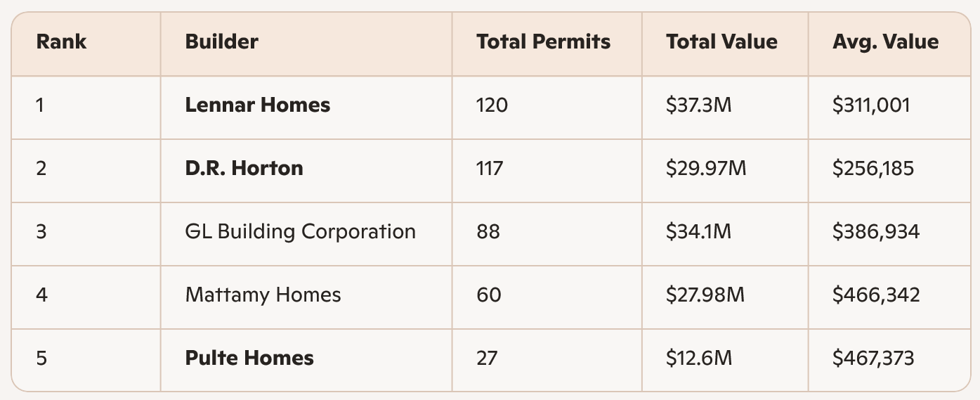The height and width of the screenshot is (400, 980).
Task: Click the Avg. Value column header
Action: (885, 42)
